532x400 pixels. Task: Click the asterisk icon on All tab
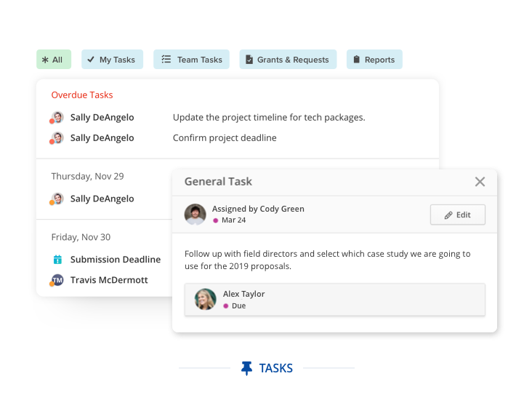45,60
